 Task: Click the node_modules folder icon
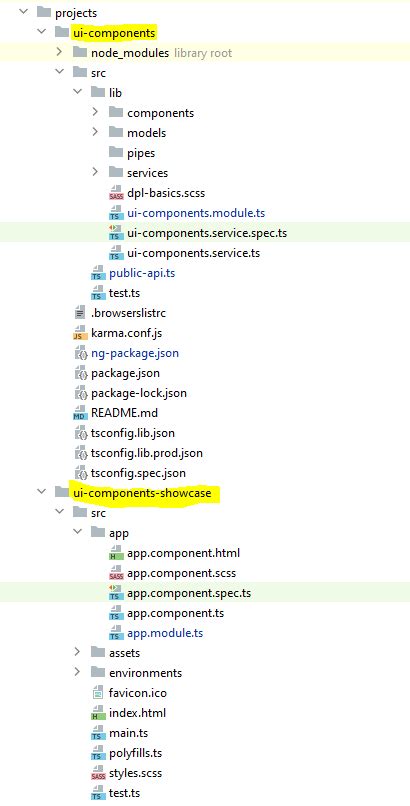click(x=80, y=52)
